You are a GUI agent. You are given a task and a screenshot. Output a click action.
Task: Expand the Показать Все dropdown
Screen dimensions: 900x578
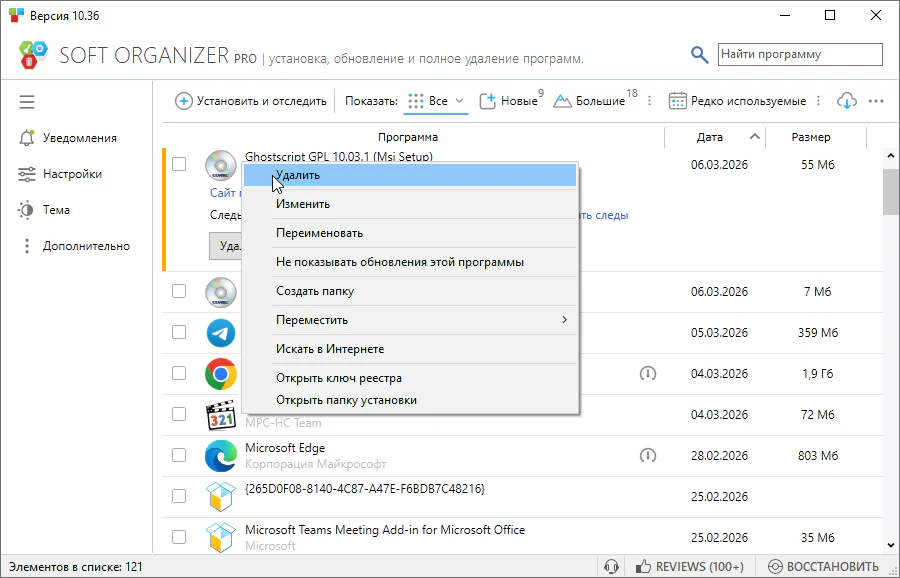click(x=437, y=101)
